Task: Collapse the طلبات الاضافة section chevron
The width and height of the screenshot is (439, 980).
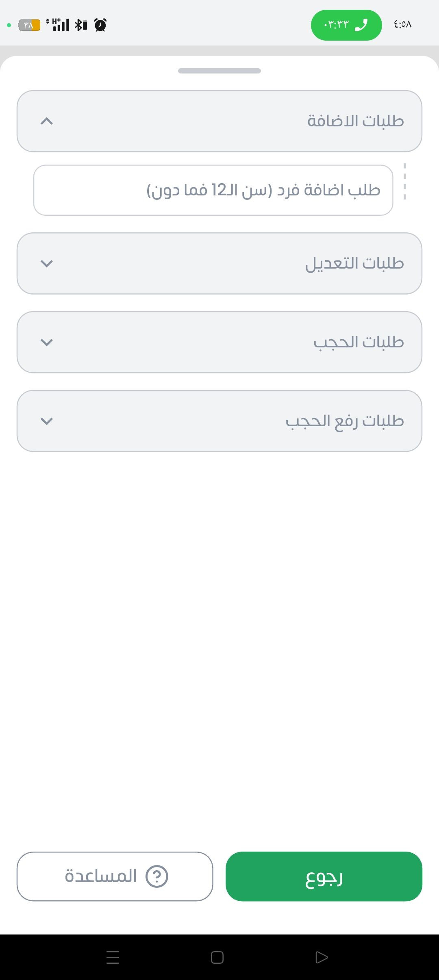Action: pos(47,121)
